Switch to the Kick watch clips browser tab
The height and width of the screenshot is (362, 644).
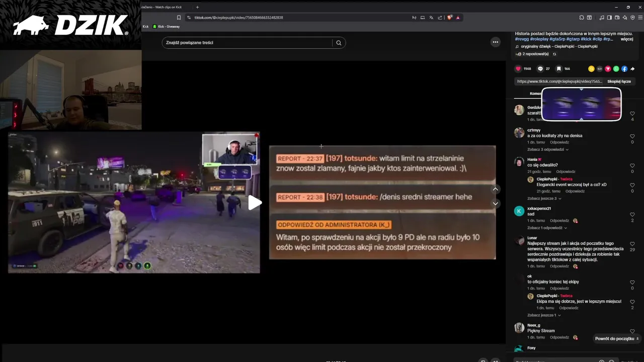coord(161,7)
